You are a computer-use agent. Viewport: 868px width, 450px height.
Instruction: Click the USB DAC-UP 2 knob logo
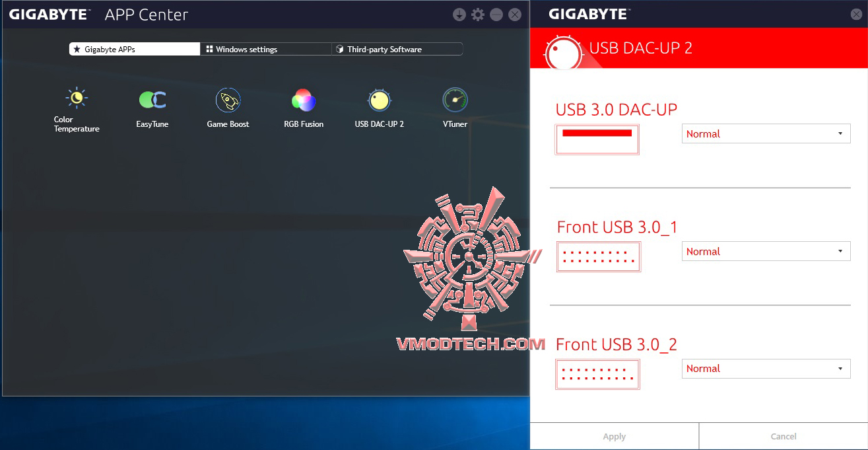(564, 50)
